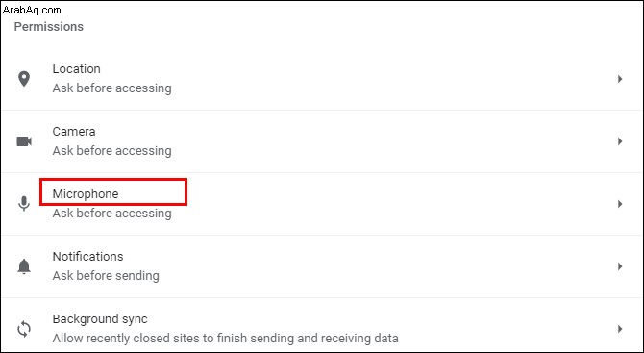Image resolution: width=644 pixels, height=353 pixels.
Task: Click the Microphone icon
Action: coord(24,204)
